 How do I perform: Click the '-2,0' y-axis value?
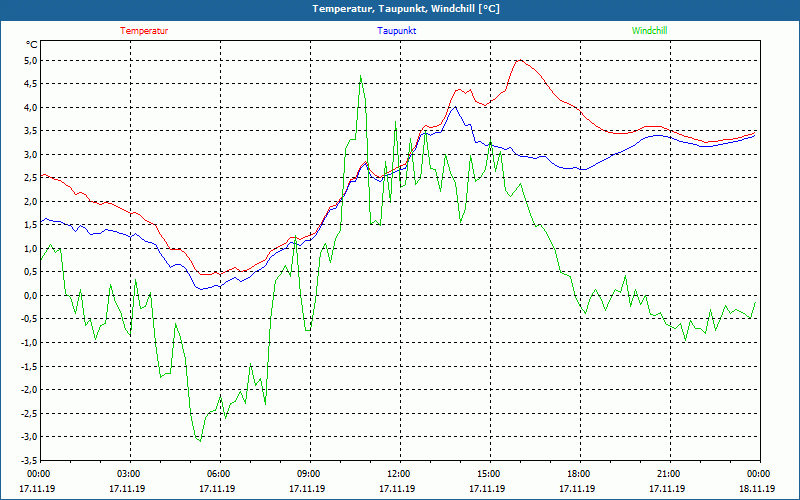click(30, 390)
